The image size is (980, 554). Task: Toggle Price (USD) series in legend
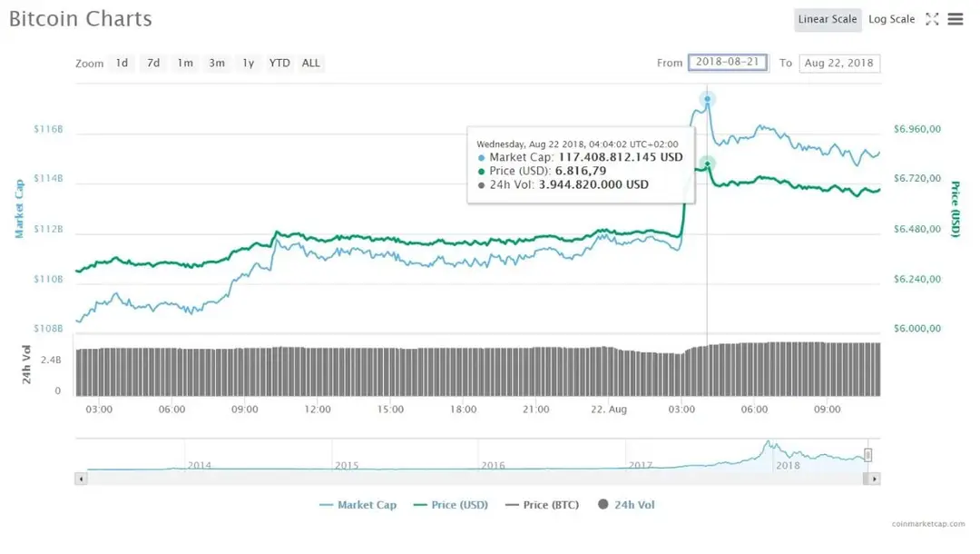(451, 505)
